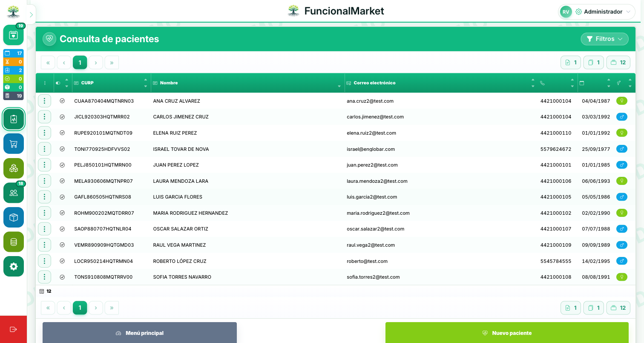
Task: Click the status check icon for RAUL VEGA MARTINEZ
Action: coord(62,245)
